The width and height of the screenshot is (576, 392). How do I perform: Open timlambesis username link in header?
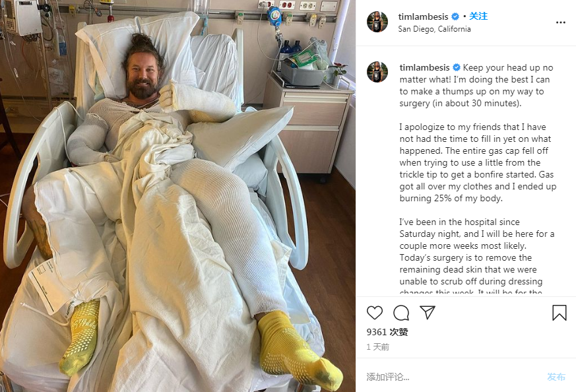click(x=423, y=16)
